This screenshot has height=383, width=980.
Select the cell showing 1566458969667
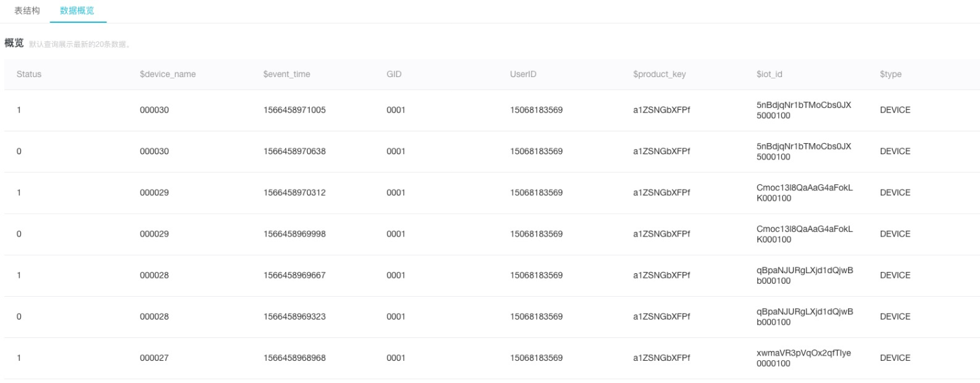[295, 276]
